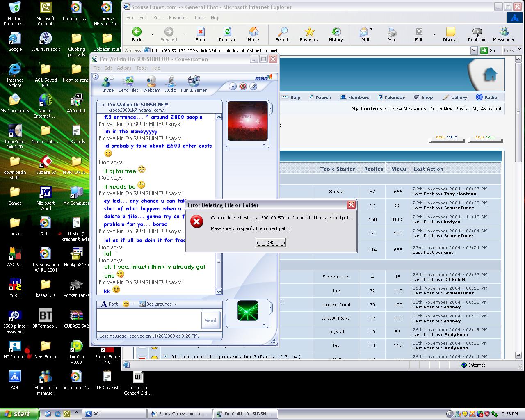Switch to ScouseTunez.com taskbar button
The width and height of the screenshot is (525, 420).
[180, 414]
